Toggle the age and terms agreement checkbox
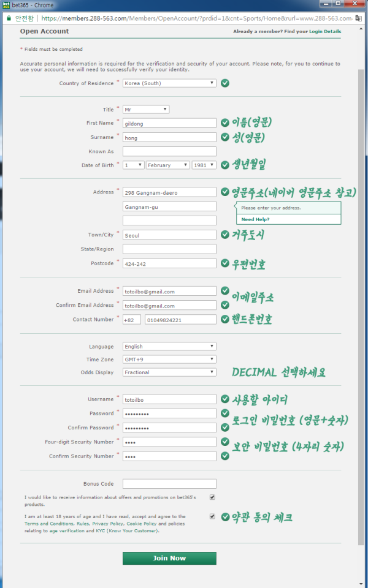 tap(212, 516)
